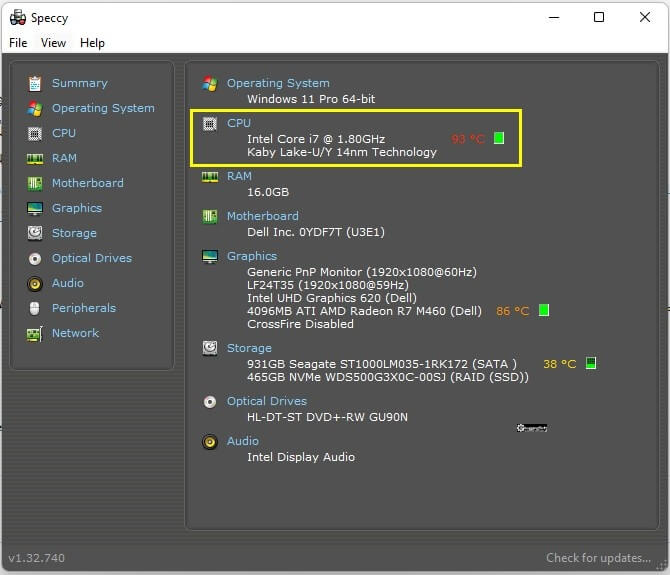Click the Audio heading link in summary
670x575 pixels.
pyautogui.click(x=243, y=441)
